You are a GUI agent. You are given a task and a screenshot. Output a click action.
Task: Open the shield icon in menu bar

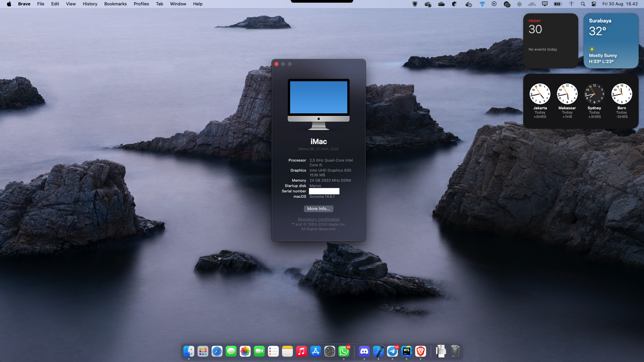(415, 4)
